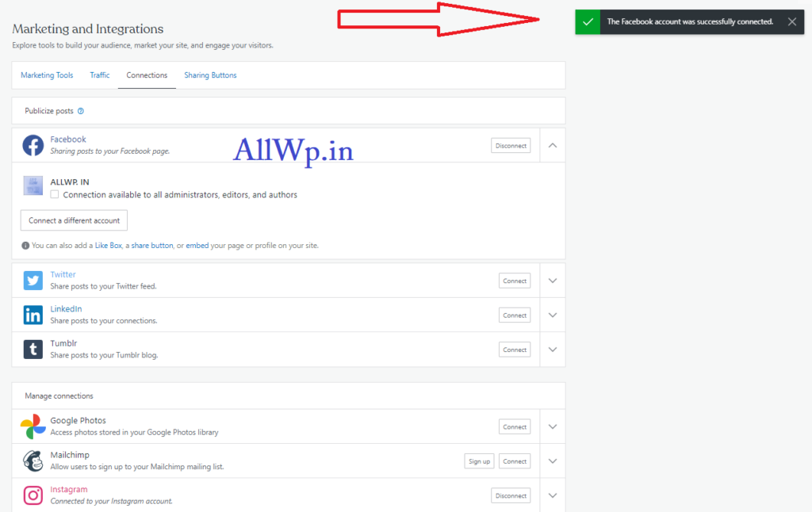
Task: Disconnect the Instagram account
Action: (511, 495)
